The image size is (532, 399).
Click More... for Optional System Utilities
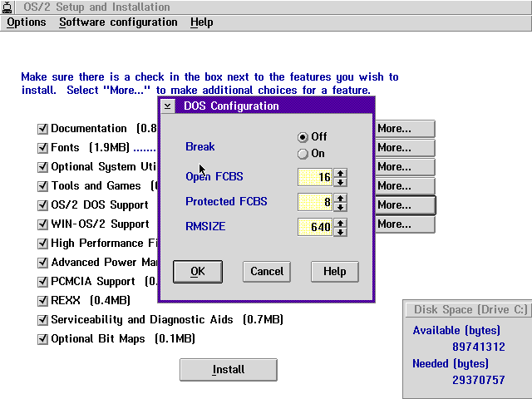405,166
